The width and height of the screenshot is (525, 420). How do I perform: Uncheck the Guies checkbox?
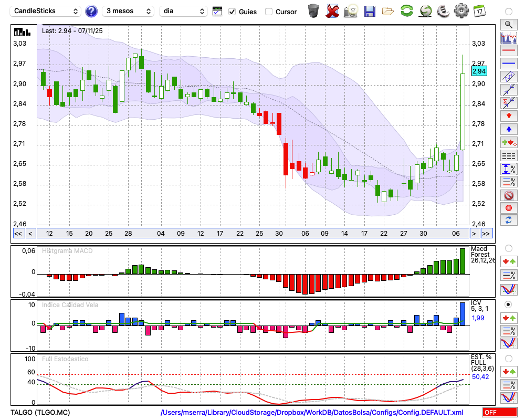coord(232,12)
